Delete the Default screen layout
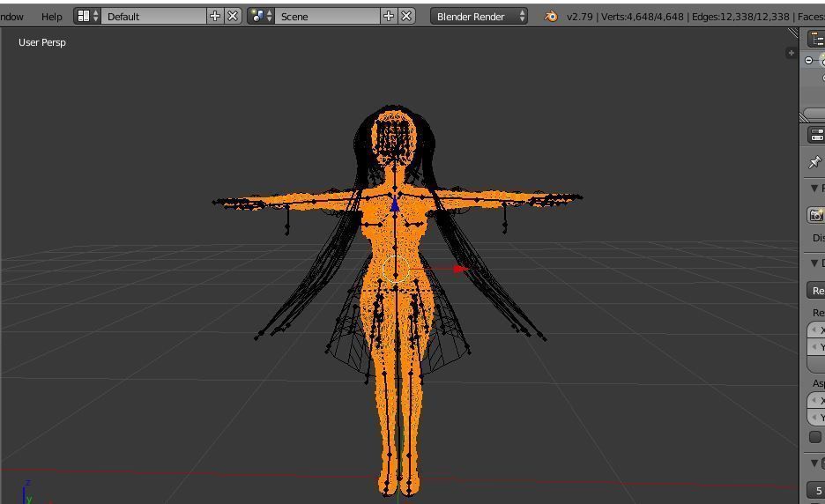Screen dimensions: 825x504 click(x=233, y=17)
